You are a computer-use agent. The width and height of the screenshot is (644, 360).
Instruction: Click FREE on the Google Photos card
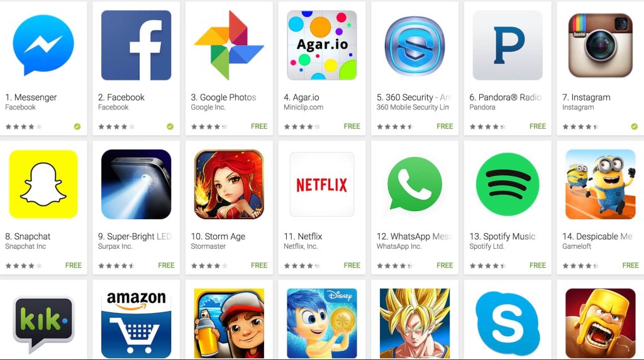click(259, 126)
